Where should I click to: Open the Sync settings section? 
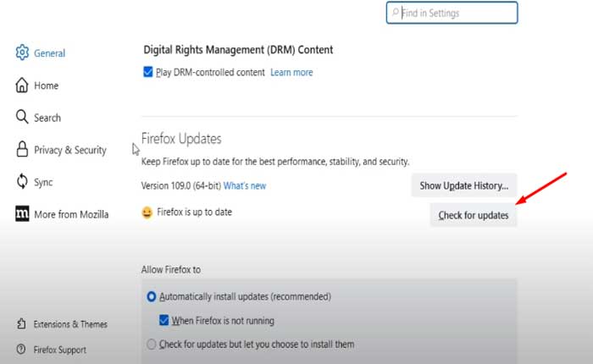point(43,182)
